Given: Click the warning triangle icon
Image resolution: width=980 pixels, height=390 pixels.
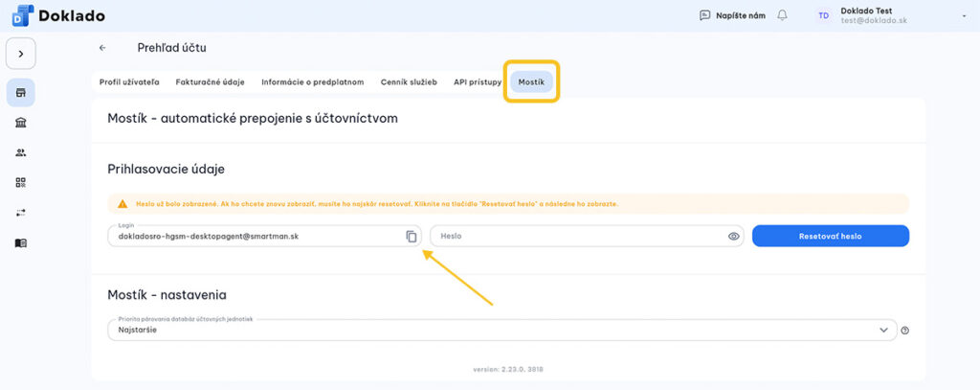Looking at the screenshot, I should (x=123, y=204).
